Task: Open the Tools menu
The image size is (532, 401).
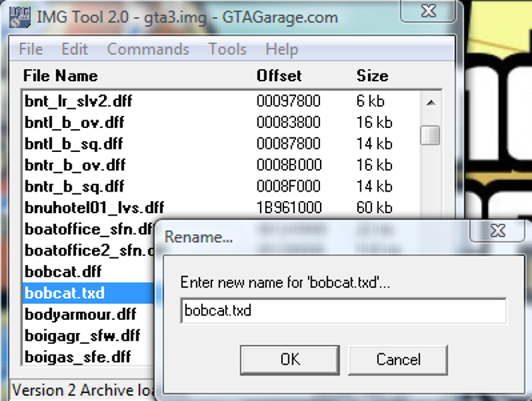Action: [227, 49]
